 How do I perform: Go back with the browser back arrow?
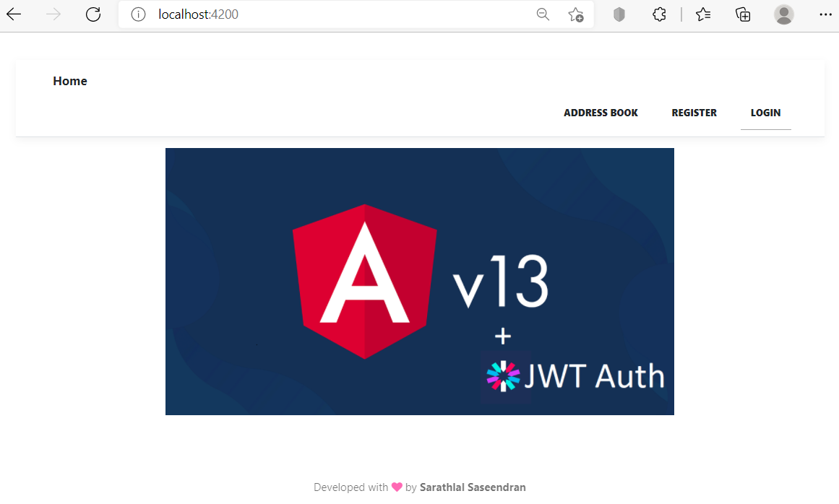[14, 14]
